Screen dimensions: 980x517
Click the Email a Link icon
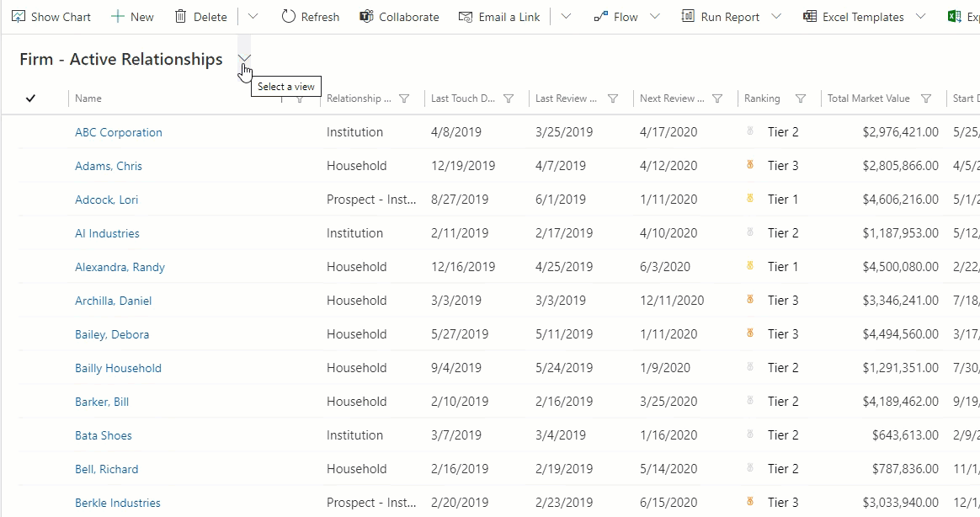tap(466, 17)
